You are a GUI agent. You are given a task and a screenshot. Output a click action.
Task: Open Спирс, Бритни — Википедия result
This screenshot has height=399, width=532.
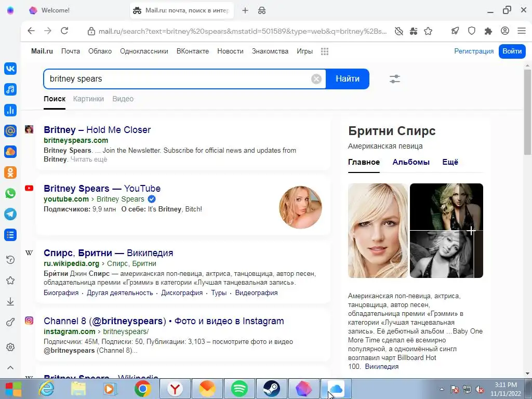[108, 253]
